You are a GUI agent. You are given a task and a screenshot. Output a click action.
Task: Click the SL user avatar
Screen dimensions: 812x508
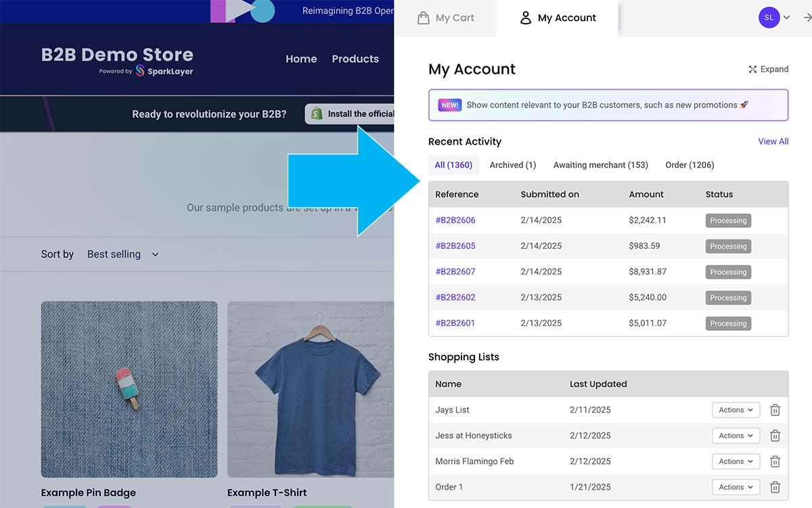click(769, 18)
